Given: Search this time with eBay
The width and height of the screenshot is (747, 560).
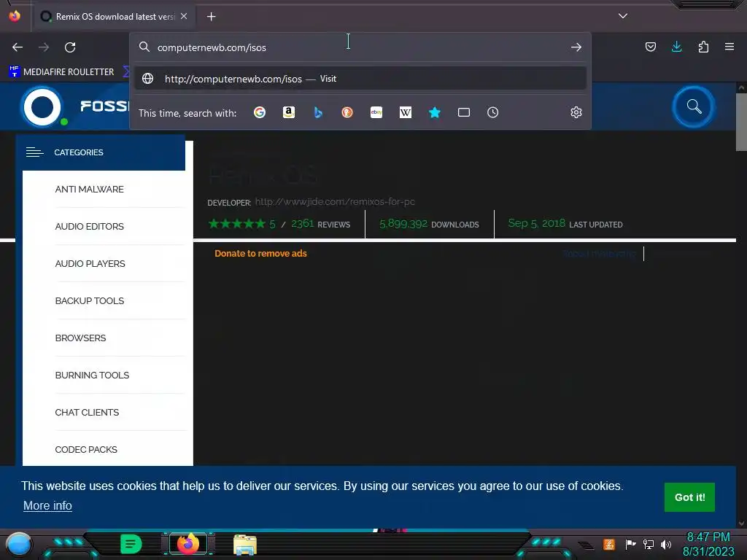Looking at the screenshot, I should pos(376,112).
